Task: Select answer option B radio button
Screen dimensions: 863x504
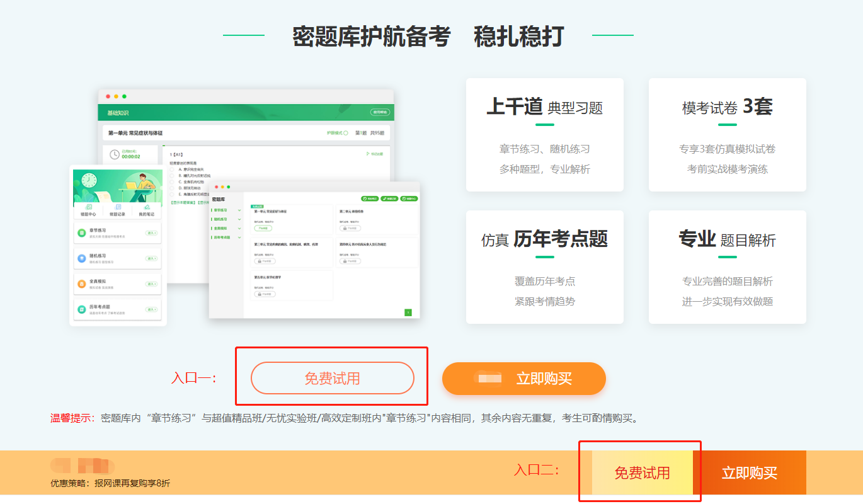Action: [172, 176]
